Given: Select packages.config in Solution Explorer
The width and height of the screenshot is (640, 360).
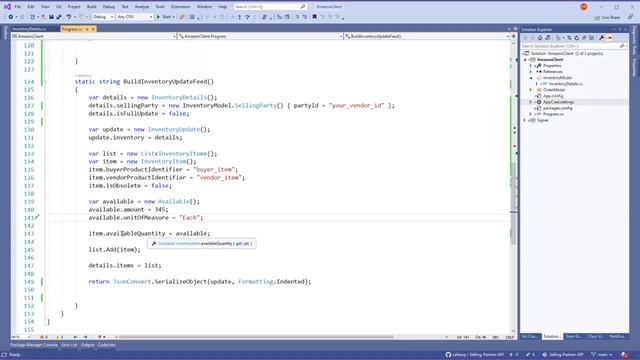Looking at the screenshot, I should pyautogui.click(x=558, y=108).
